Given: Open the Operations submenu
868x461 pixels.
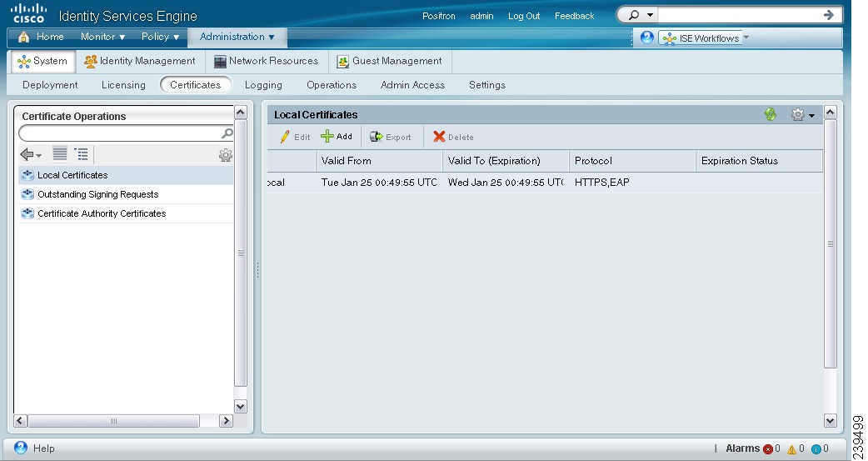Looking at the screenshot, I should pyautogui.click(x=332, y=85).
